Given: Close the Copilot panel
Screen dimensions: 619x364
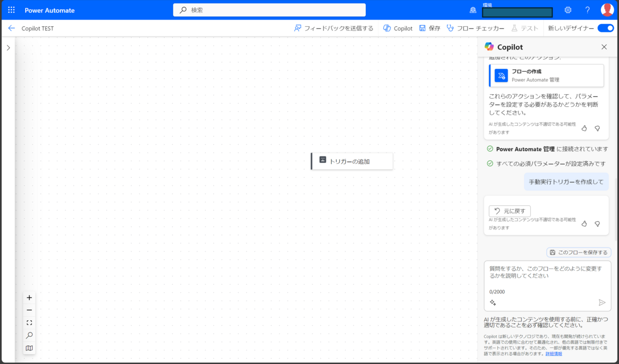Looking at the screenshot, I should pyautogui.click(x=604, y=47).
